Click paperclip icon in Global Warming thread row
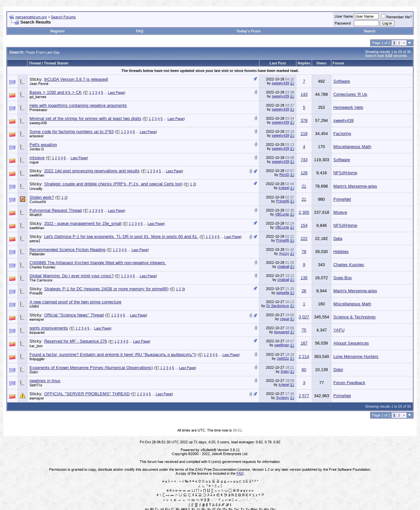Image resolution: width=420 pixels, height=510 pixels. [x=256, y=276]
